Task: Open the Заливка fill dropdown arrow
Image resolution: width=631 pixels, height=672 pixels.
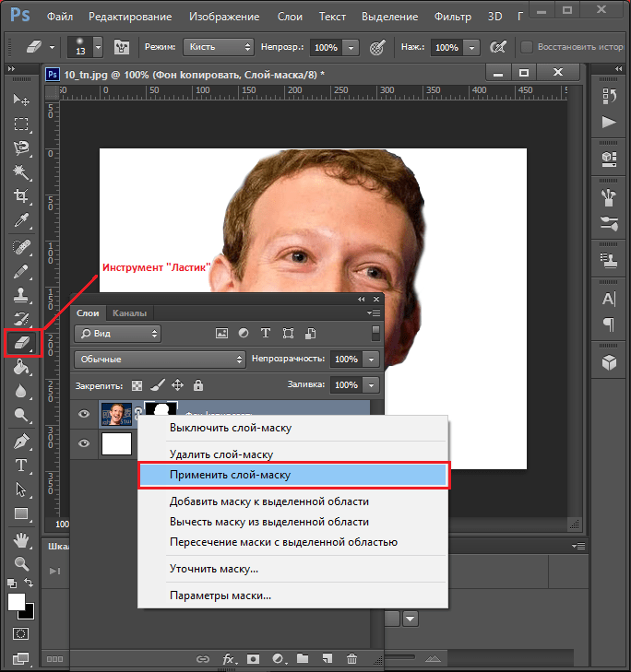Action: tap(372, 385)
